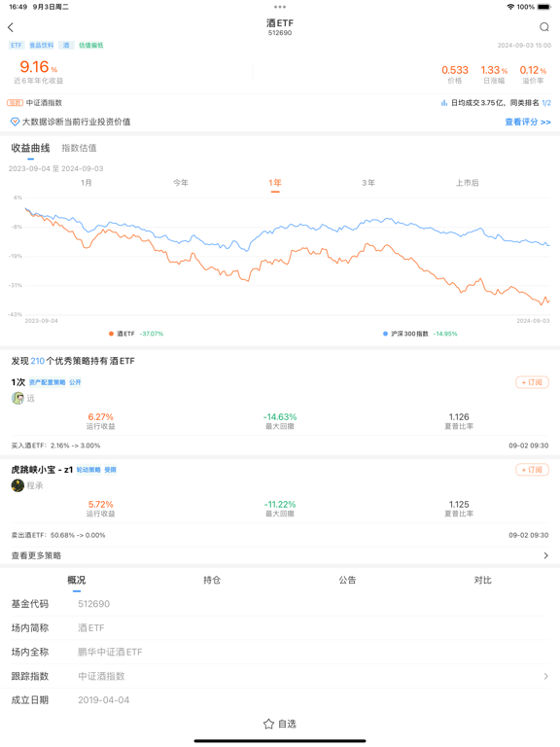
Task: Open 中证酒指数 in 跟踪指数 row
Action: [101, 677]
